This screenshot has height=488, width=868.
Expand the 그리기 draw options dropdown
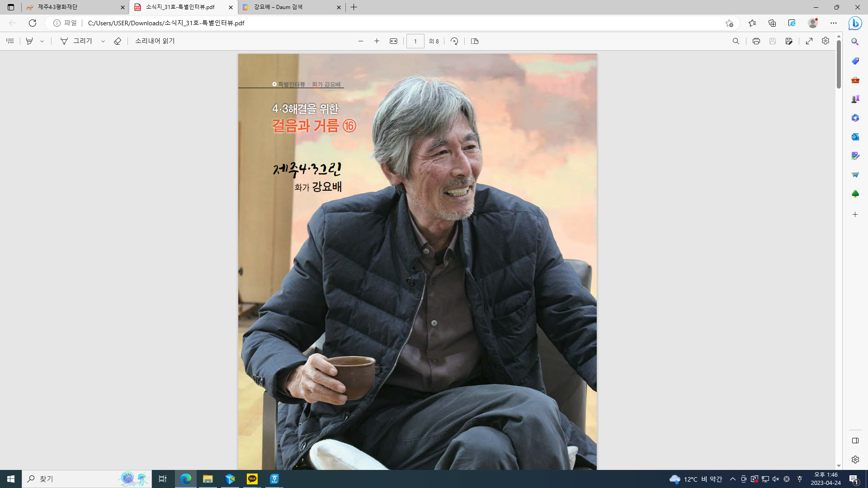click(x=103, y=41)
